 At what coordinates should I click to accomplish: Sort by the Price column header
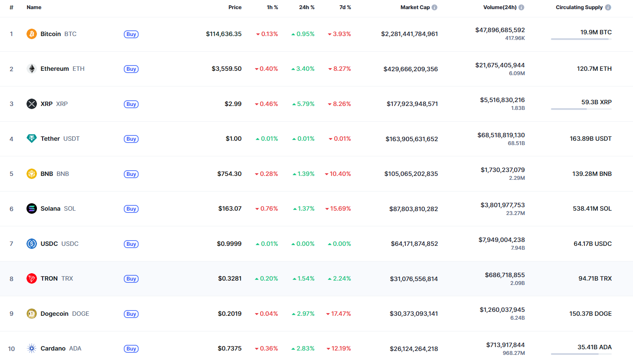[235, 7]
